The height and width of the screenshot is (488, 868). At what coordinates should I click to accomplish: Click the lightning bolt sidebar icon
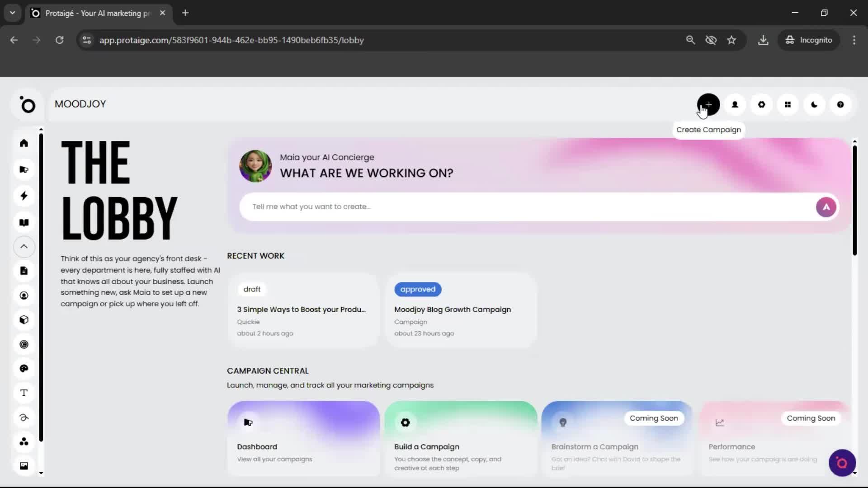click(x=24, y=196)
